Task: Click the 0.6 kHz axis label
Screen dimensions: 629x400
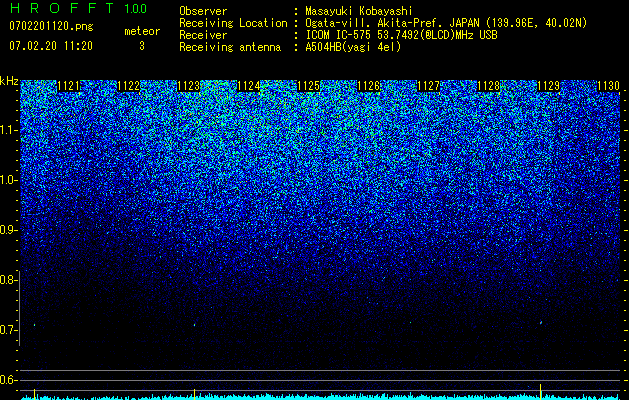Action: click(x=8, y=380)
